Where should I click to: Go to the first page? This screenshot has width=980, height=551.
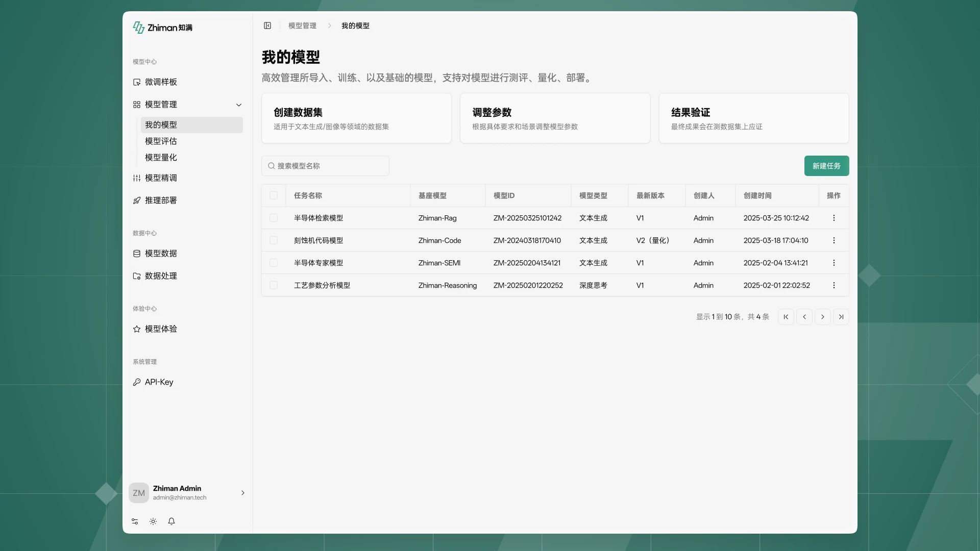point(786,317)
